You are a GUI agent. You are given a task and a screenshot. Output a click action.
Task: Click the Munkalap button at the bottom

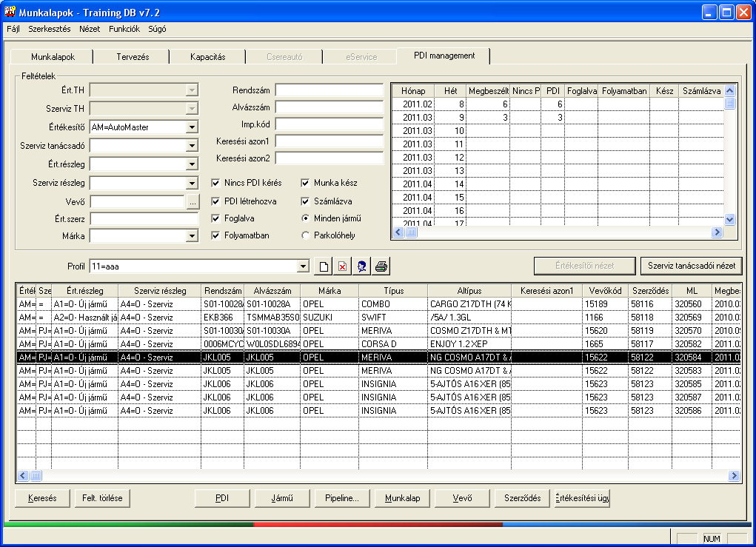point(402,498)
